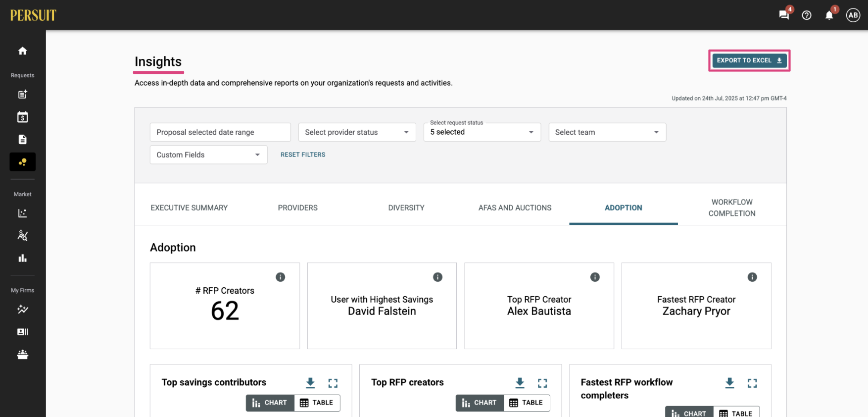Open the messages icon with badge 4
868x417 pixels.
[x=784, y=15]
